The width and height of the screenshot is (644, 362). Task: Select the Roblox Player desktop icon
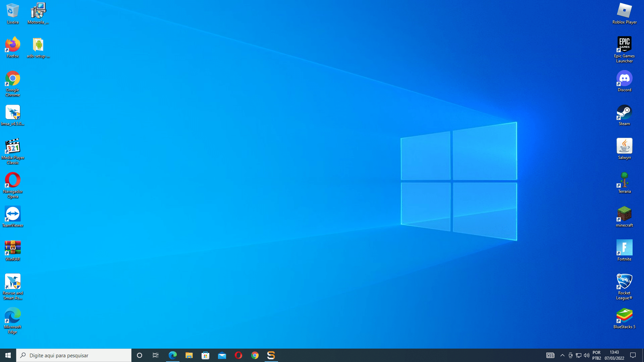(x=624, y=14)
